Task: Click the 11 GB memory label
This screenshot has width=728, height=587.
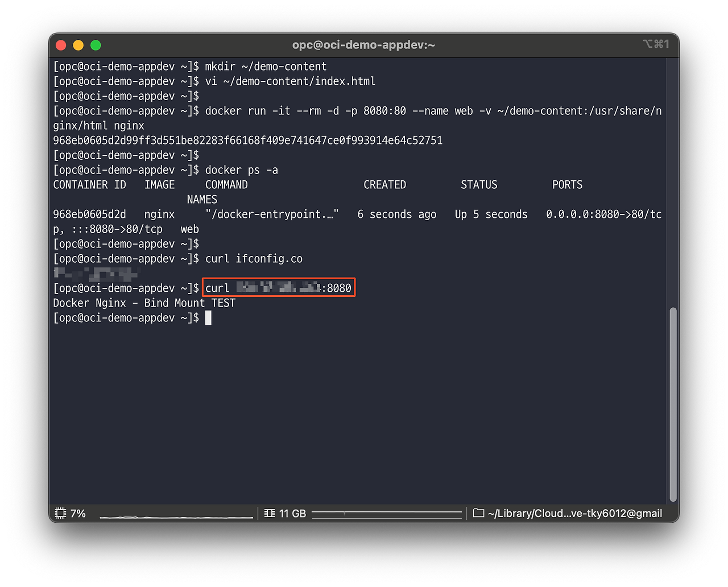Action: tap(292, 514)
